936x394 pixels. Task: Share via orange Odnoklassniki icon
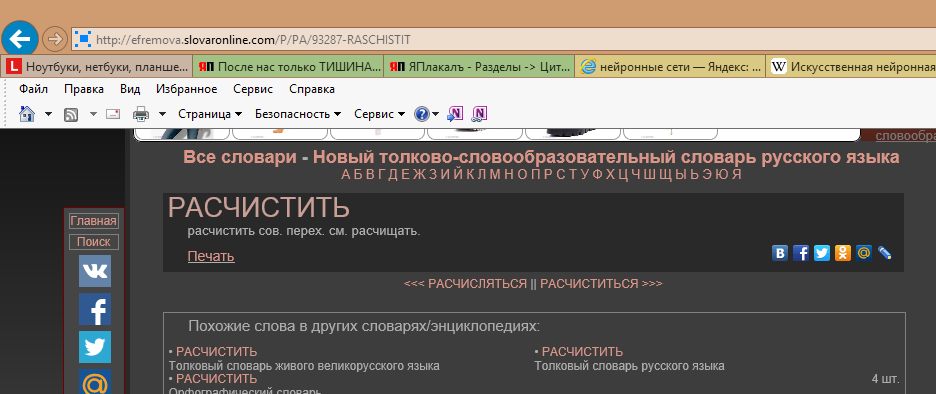(843, 253)
